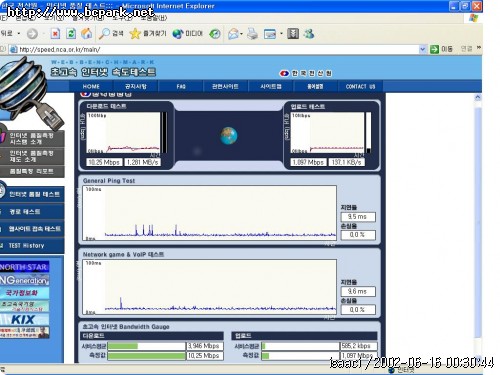Click the Refresh page icon
Screen dimensions: 500x375
coord(71,34)
